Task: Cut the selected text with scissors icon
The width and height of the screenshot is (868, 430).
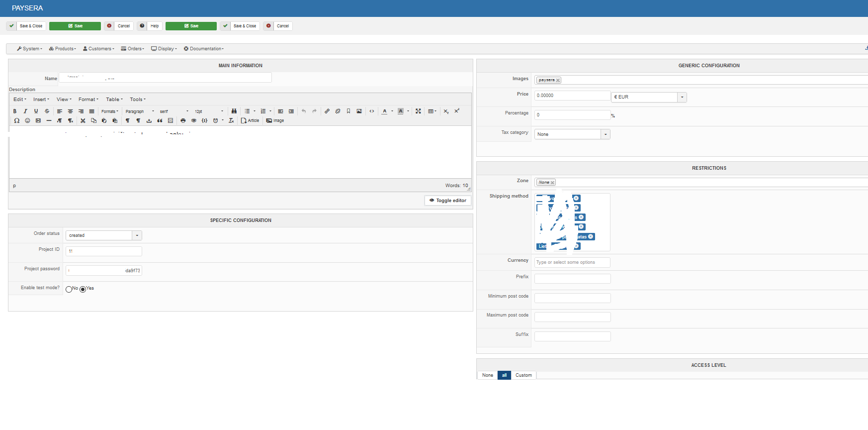Action: (83, 121)
